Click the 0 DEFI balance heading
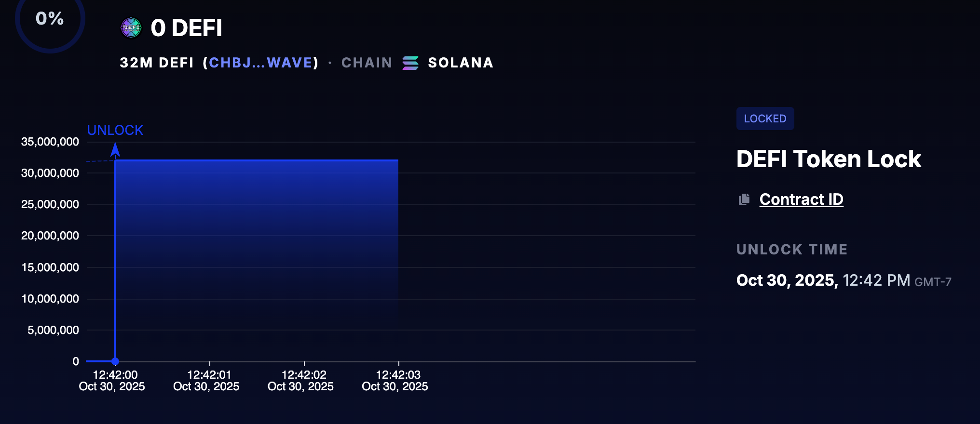The width and height of the screenshot is (980, 424). pos(186,28)
